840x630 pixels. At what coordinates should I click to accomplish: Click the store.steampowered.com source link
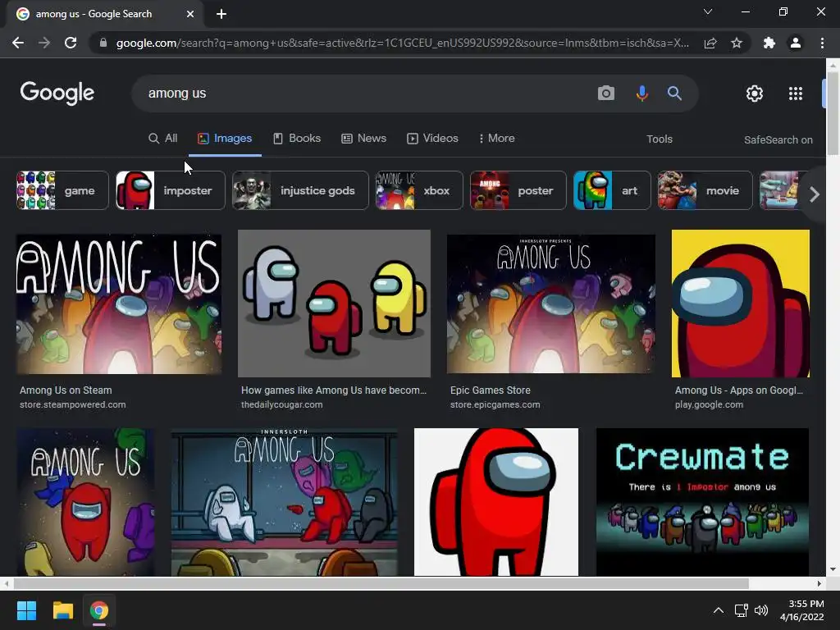(x=73, y=405)
